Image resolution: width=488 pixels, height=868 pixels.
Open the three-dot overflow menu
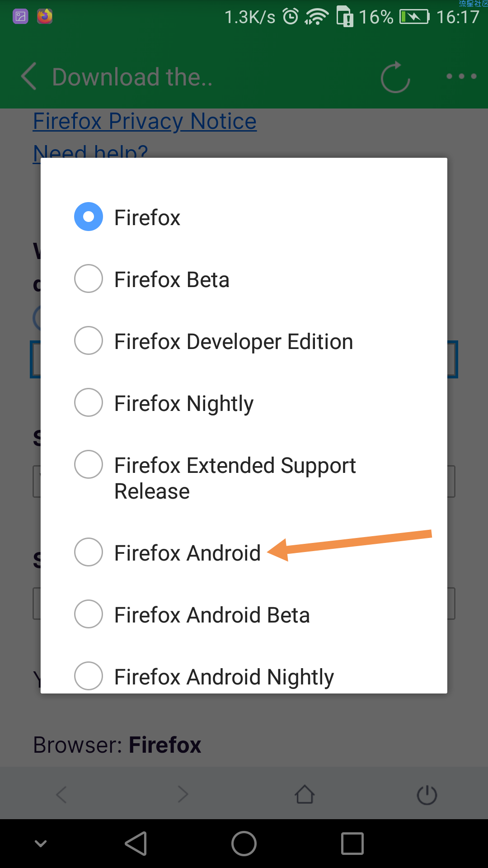click(461, 76)
